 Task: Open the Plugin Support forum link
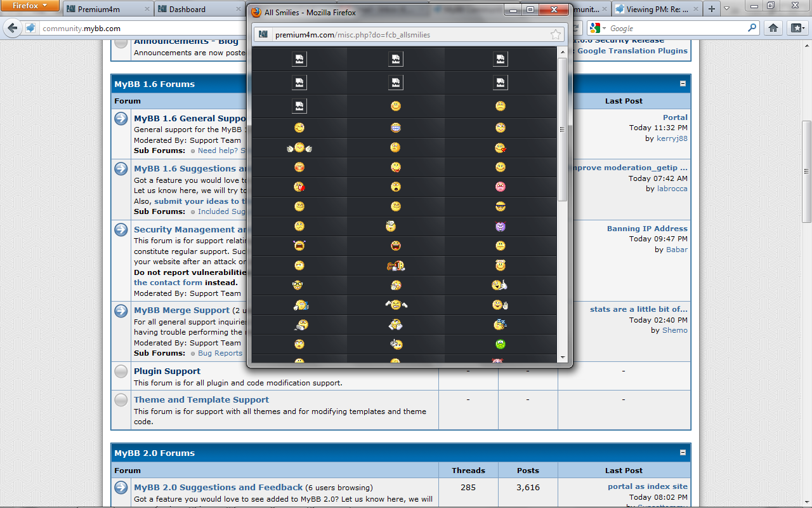[x=167, y=371]
